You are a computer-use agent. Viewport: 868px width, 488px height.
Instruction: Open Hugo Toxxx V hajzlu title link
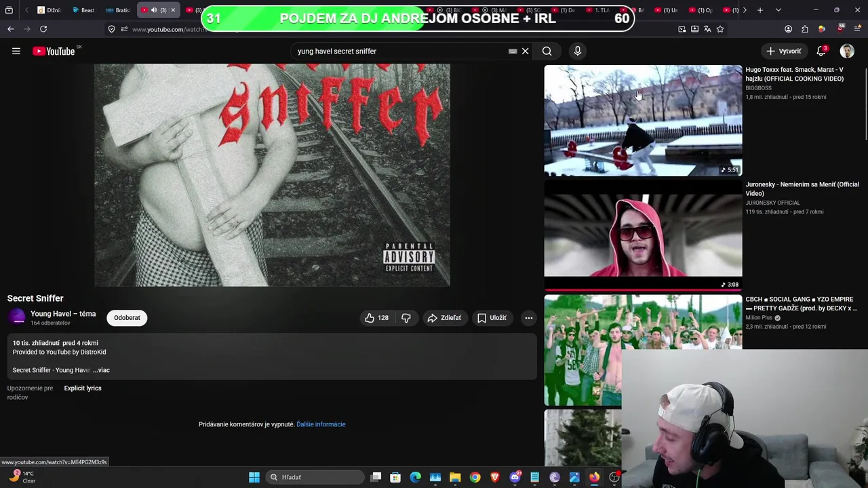coord(795,74)
